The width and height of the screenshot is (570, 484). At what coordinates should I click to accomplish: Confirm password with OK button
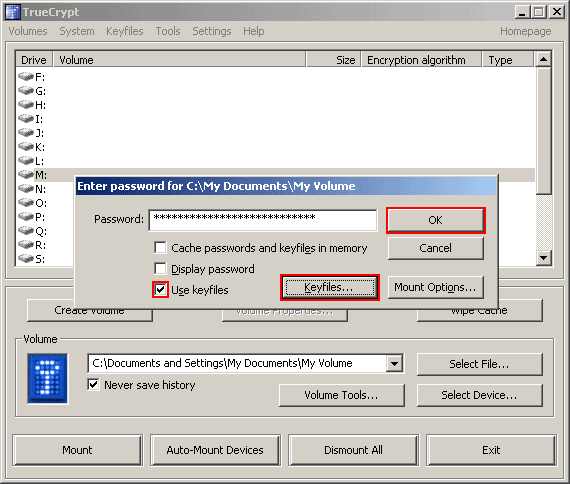(x=435, y=220)
